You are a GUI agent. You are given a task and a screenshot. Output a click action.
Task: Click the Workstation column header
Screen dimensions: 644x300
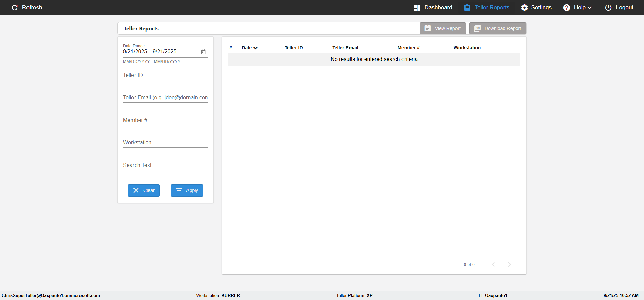pos(467,48)
